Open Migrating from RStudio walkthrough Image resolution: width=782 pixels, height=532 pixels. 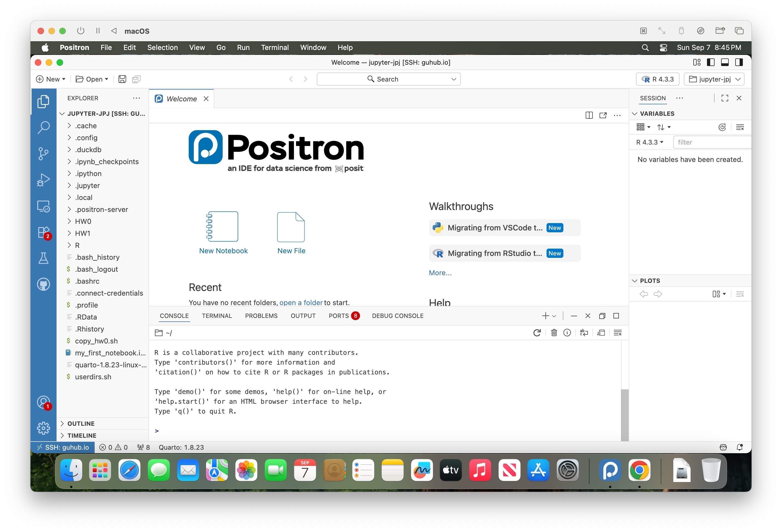coord(504,253)
